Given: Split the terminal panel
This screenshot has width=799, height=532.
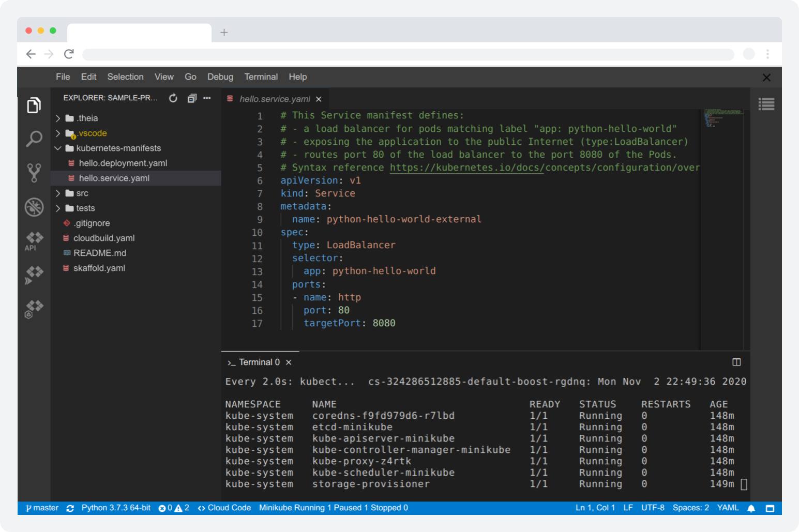Looking at the screenshot, I should click(736, 362).
